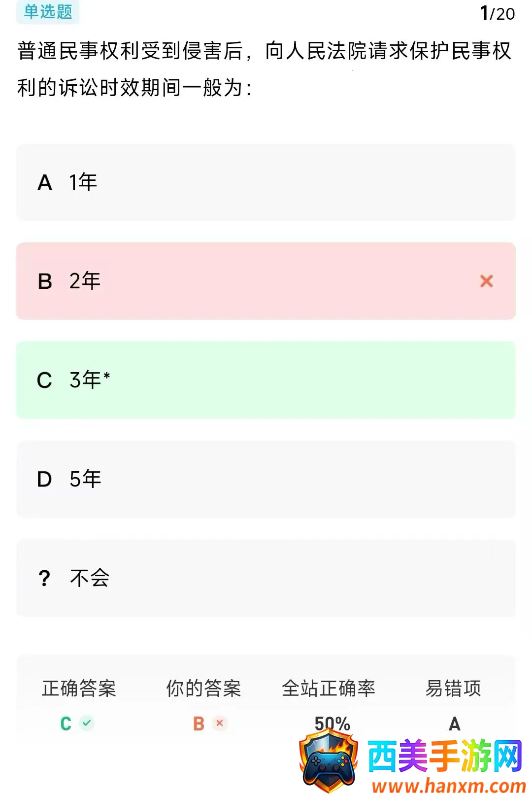The height and width of the screenshot is (795, 532).
Task: Click the 单选题 tag
Action: [48, 11]
